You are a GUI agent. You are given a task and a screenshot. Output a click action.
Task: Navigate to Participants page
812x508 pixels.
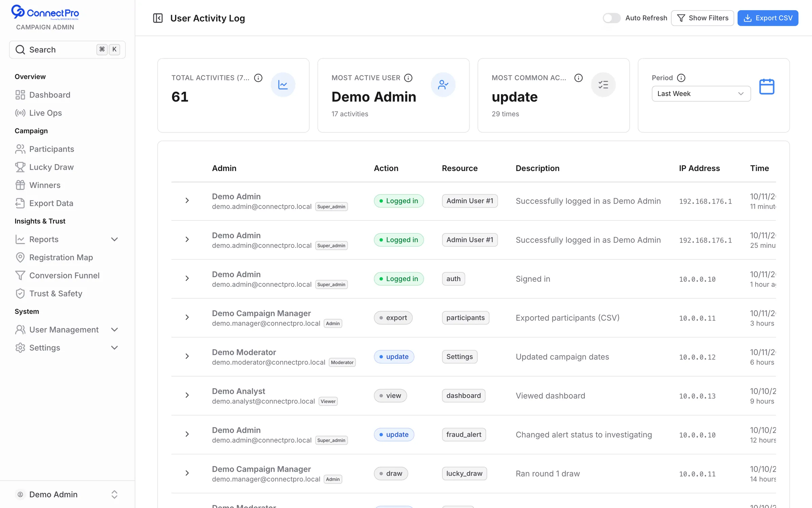[x=67, y=149]
